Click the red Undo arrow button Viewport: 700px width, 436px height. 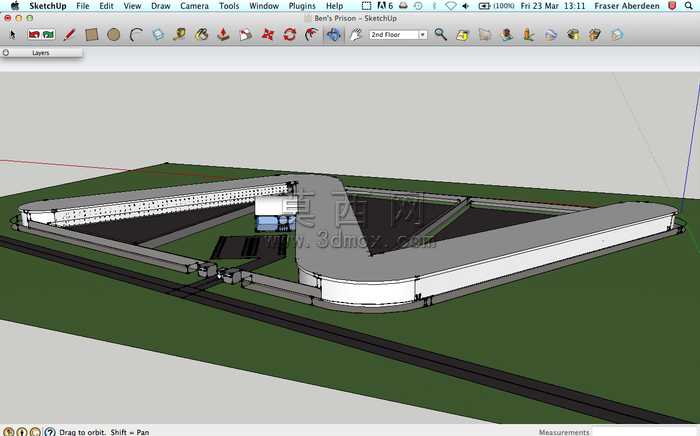(34, 34)
